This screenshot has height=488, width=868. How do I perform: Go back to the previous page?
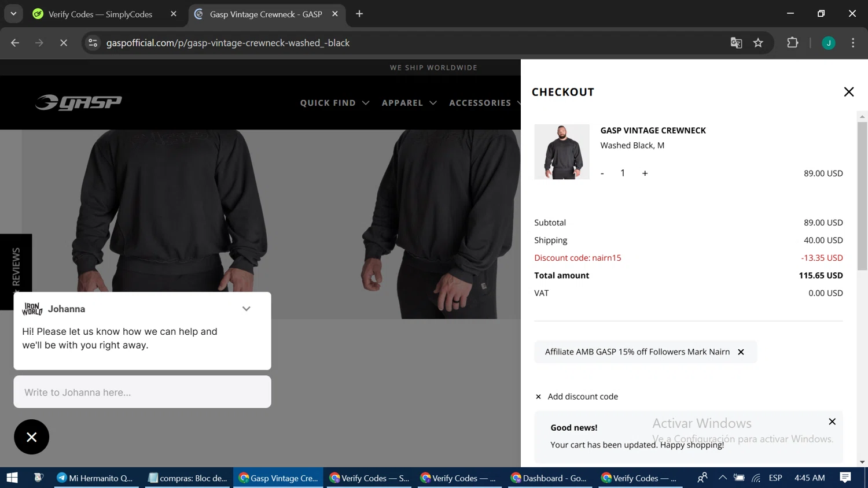click(15, 43)
